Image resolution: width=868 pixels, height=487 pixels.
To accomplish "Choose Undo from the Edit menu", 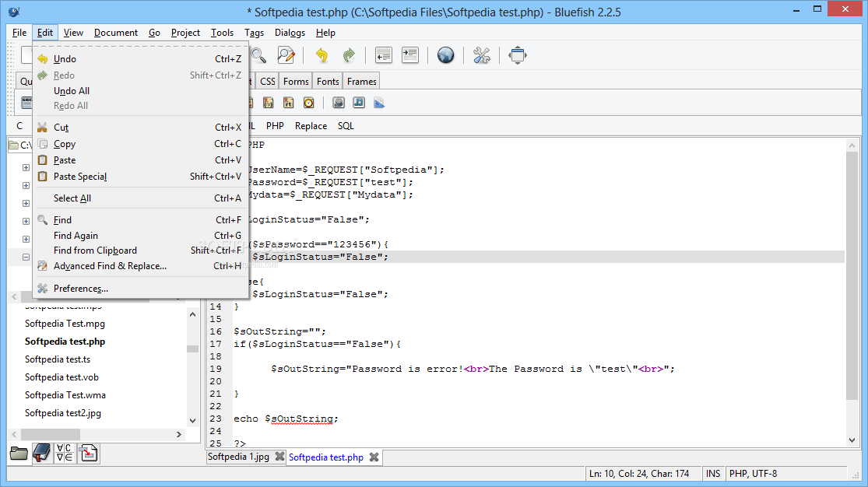I will (x=140, y=58).
